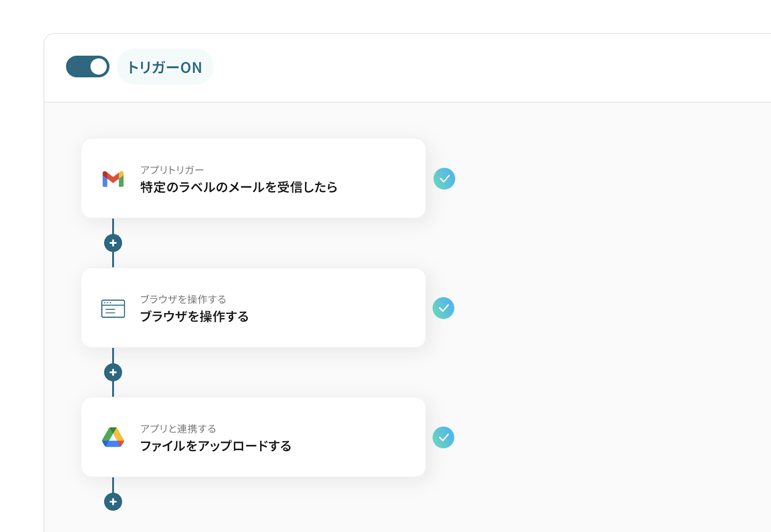771x532 pixels.
Task: Click the checkmark beside the browser step
Action: pos(443,308)
